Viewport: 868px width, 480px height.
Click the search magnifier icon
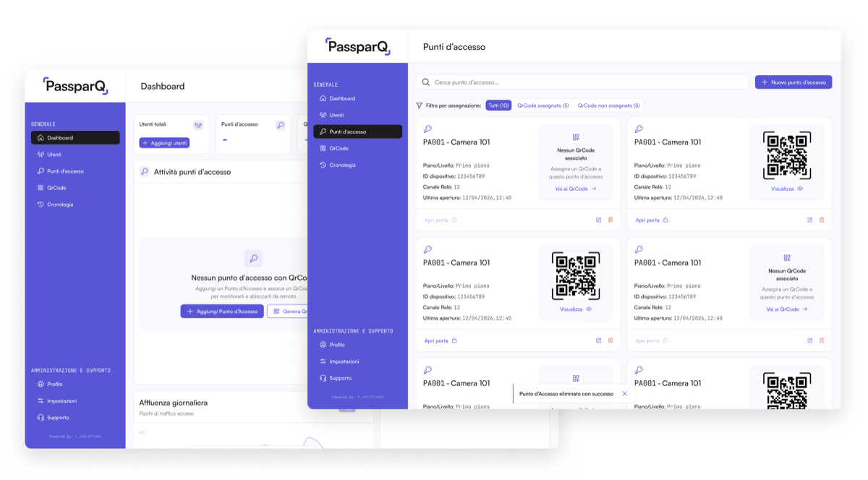pyautogui.click(x=426, y=82)
